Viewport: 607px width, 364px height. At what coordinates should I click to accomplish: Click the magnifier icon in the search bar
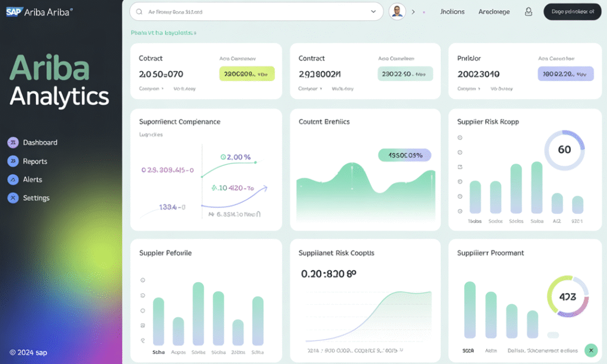(x=139, y=12)
